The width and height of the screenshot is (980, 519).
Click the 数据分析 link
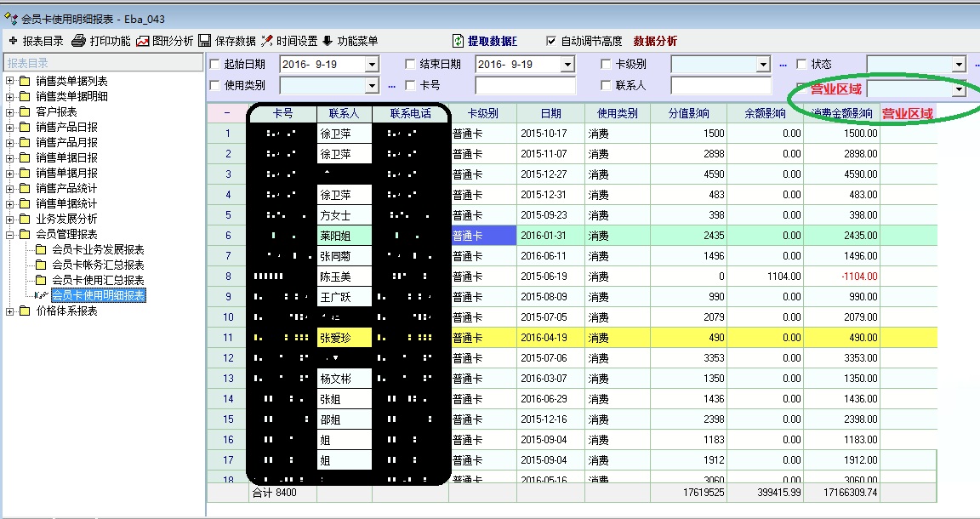pos(655,41)
